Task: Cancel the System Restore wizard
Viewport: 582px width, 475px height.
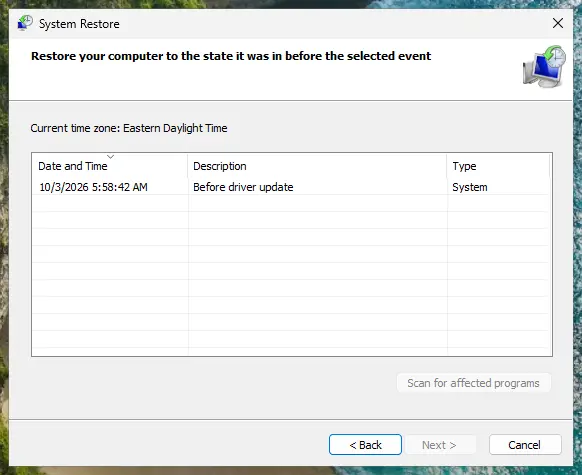Action: pos(525,445)
